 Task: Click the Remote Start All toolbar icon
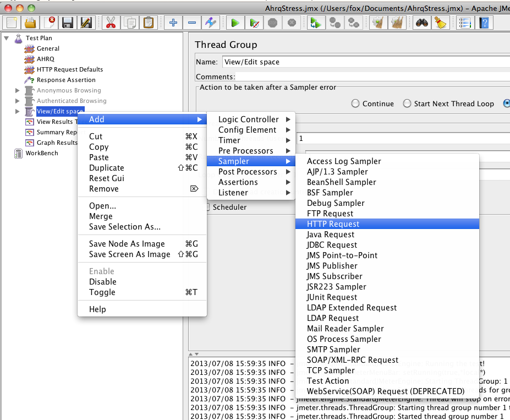(x=316, y=23)
